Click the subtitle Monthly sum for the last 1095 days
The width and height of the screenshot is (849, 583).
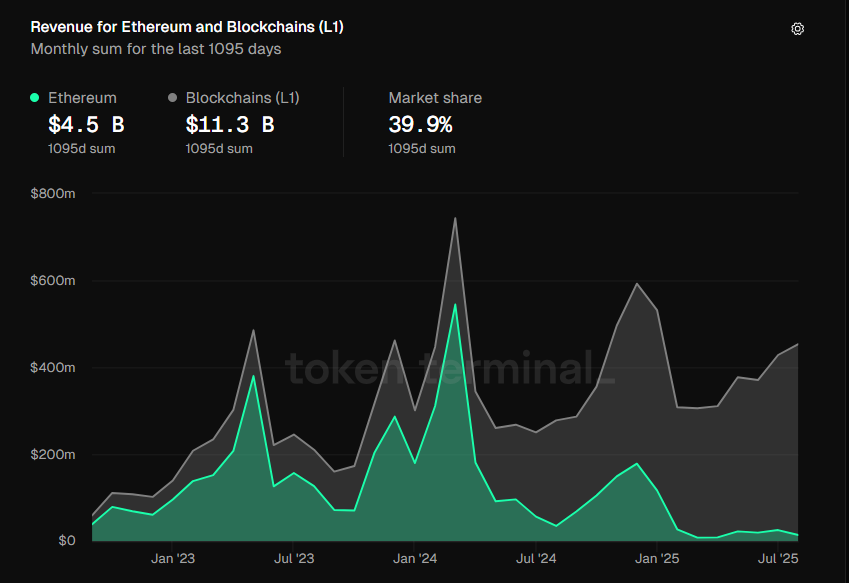tap(156, 49)
